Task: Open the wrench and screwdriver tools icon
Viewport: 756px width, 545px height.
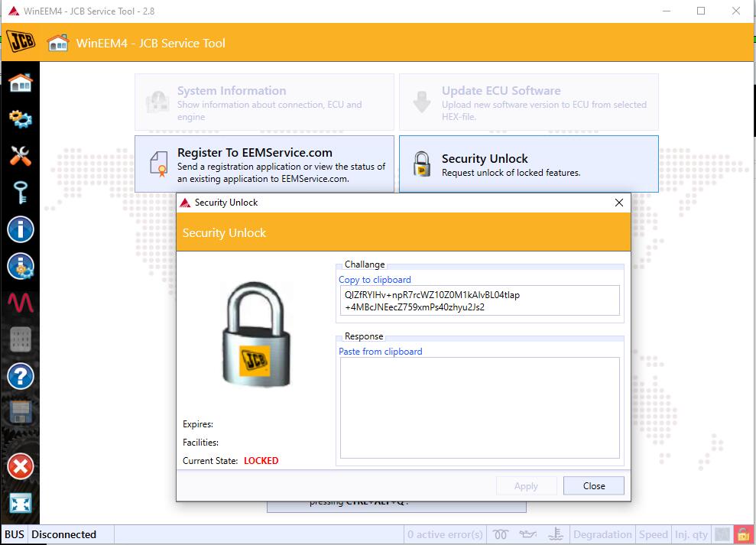Action: [x=20, y=156]
